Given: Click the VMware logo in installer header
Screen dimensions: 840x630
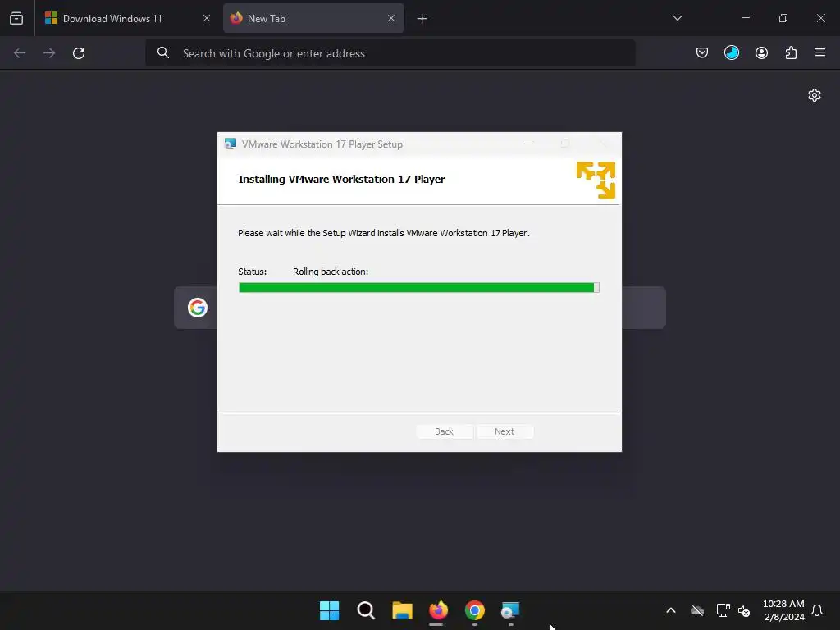Looking at the screenshot, I should click(x=596, y=180).
